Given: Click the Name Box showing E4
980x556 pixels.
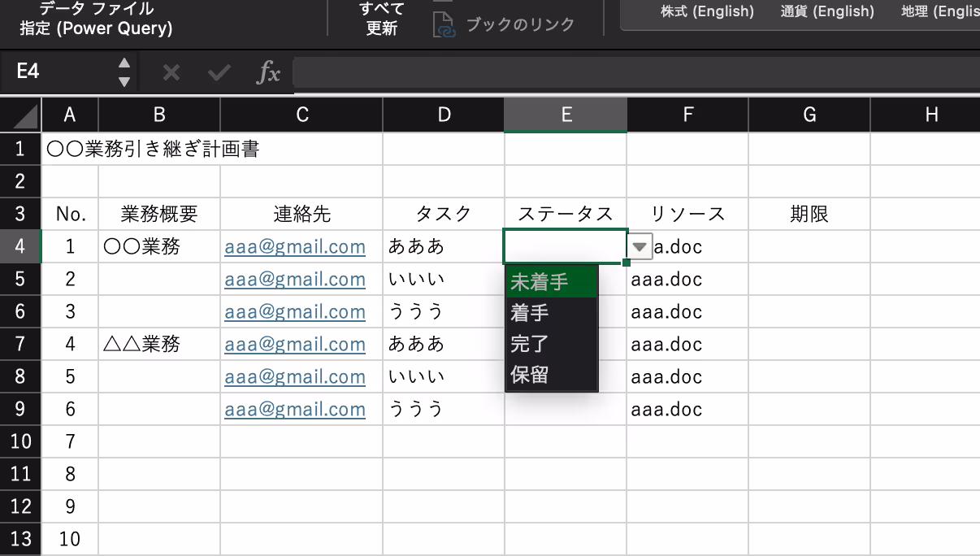Looking at the screenshot, I should (59, 72).
